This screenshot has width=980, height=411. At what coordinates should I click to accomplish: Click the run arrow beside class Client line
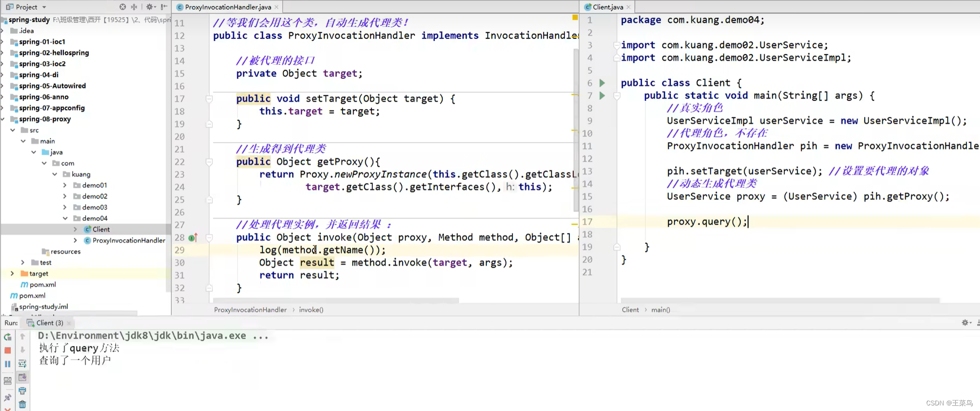pyautogui.click(x=602, y=83)
